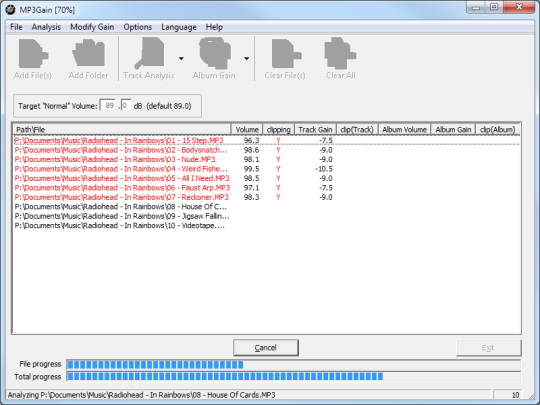Click the status bar analyzing message
Viewport: 540px width, 405px height.
(142, 395)
